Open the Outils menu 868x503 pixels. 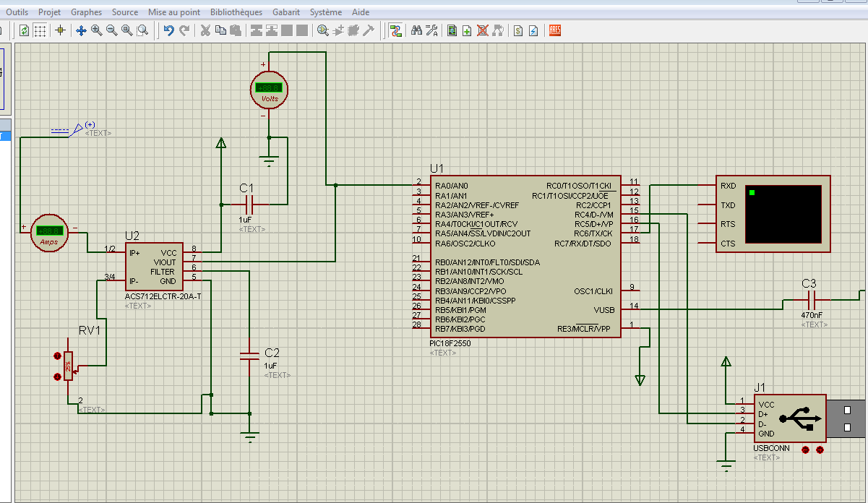[17, 12]
